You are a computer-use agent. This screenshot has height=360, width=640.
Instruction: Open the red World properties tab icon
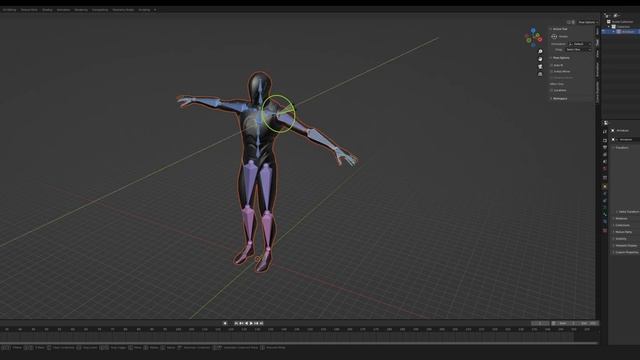(605, 169)
